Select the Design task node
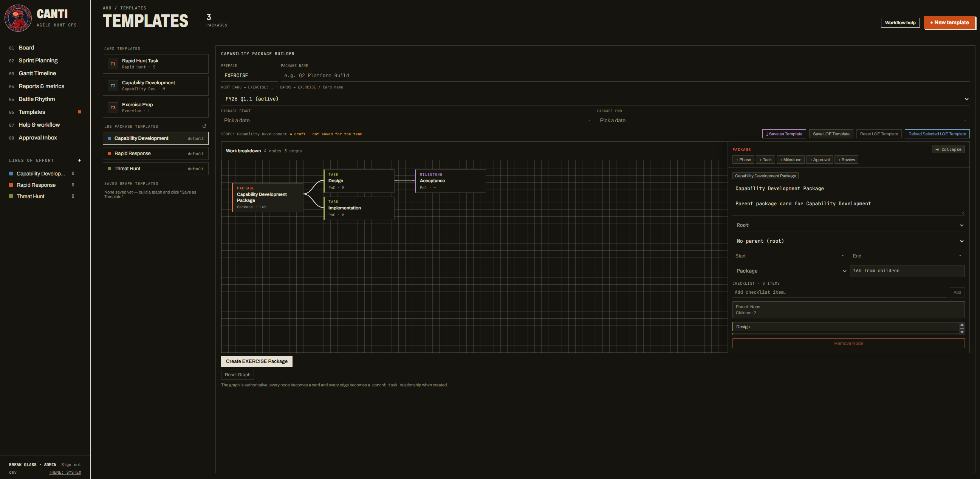This screenshot has width=980, height=479. click(359, 181)
